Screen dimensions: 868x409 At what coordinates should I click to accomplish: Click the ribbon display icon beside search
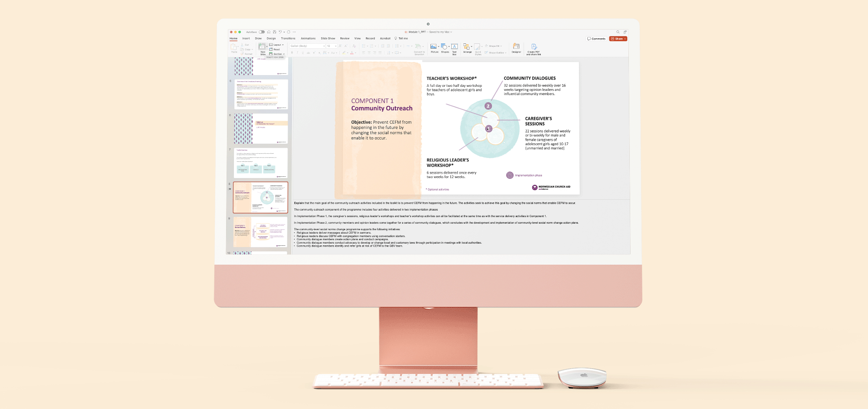[x=625, y=32]
